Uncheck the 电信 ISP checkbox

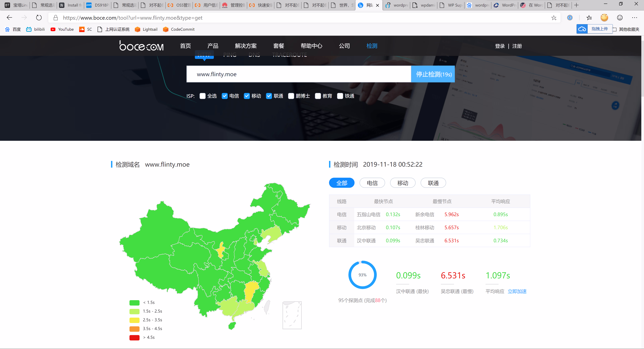[x=225, y=96]
